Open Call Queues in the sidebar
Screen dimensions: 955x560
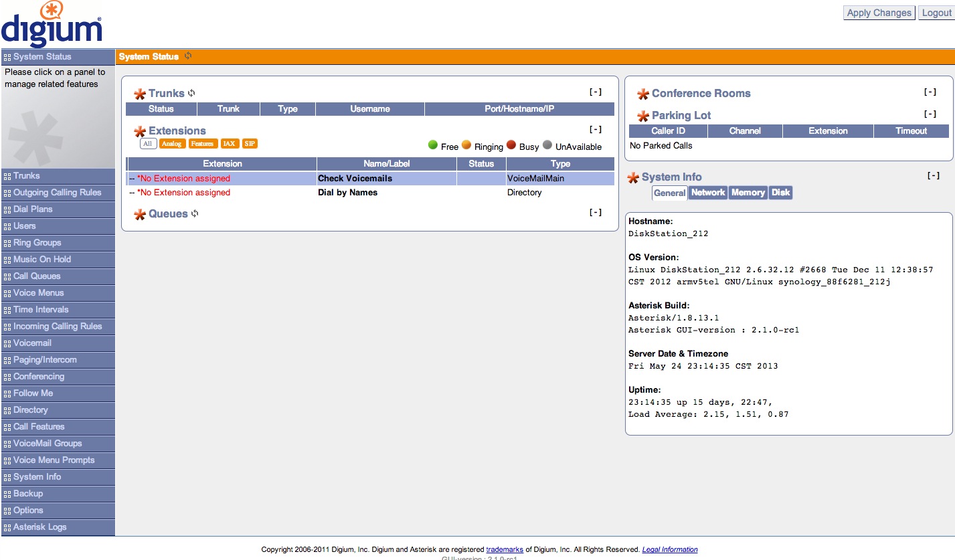coord(58,276)
